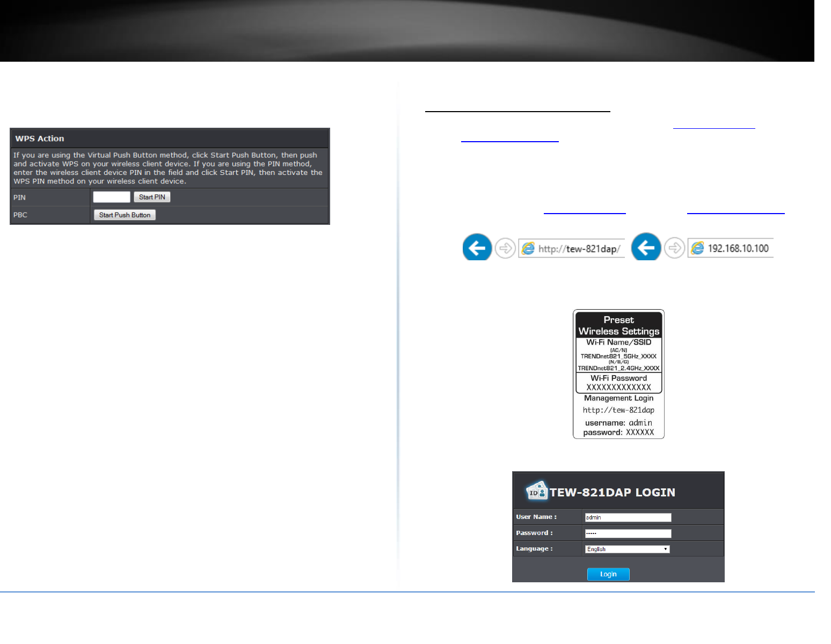Viewport: 831px width, 644px height.
Task: Click the back arrow beside tew-821dap address
Action: 477,247
